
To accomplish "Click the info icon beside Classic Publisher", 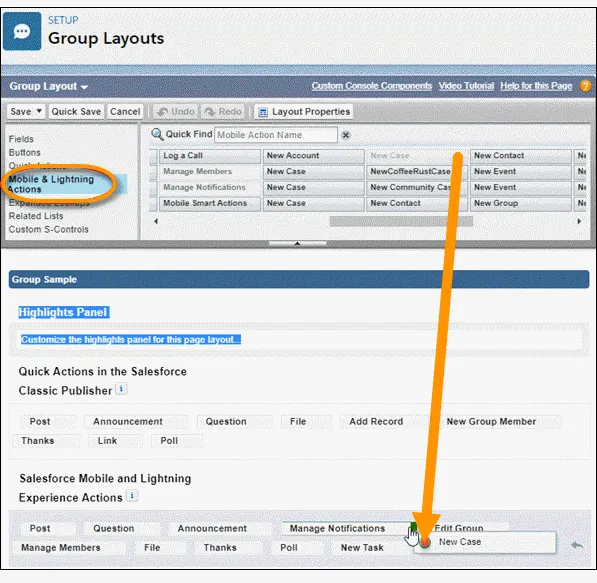I will tap(121, 389).
